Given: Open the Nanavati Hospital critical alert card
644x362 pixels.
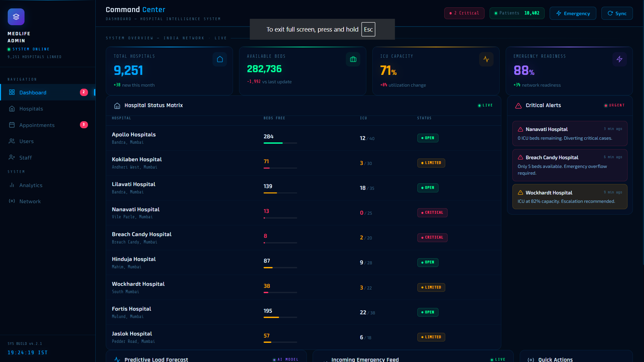Looking at the screenshot, I should pos(570,133).
